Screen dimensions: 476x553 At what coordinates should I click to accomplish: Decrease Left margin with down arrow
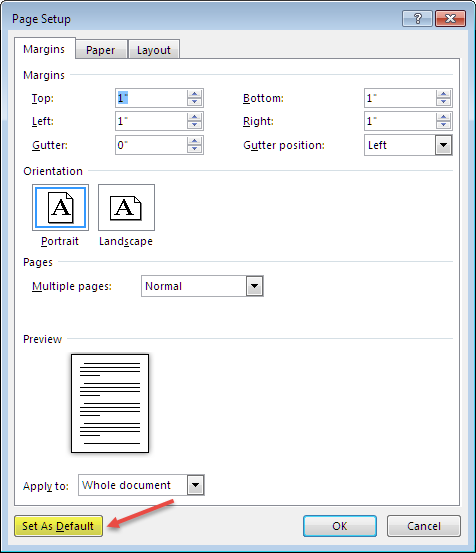[195, 126]
